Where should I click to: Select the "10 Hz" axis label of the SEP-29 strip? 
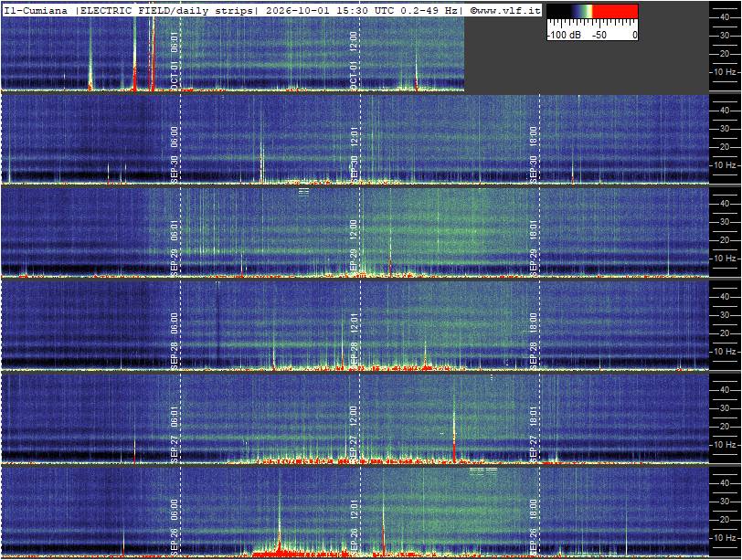pos(725,259)
